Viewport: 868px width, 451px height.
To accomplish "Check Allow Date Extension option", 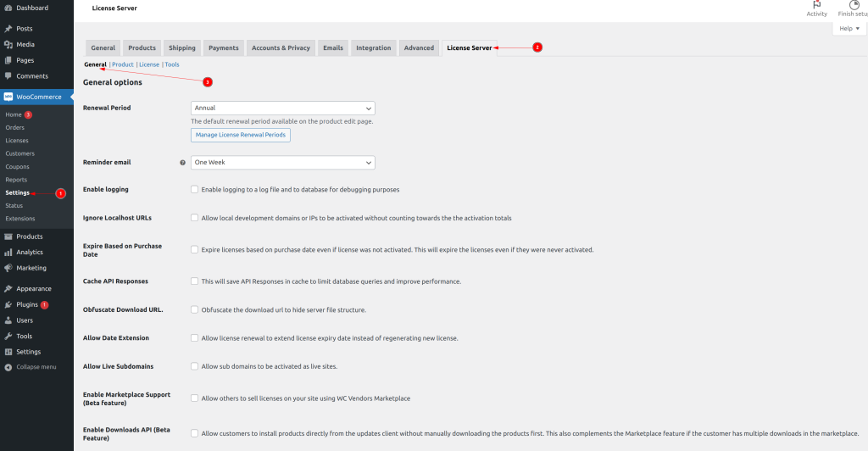I will 194,337.
